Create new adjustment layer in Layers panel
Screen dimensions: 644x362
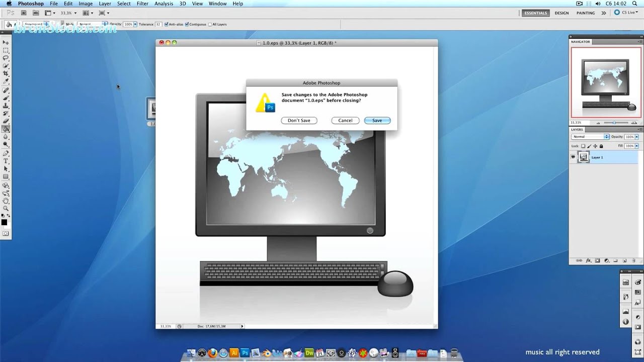click(606, 260)
